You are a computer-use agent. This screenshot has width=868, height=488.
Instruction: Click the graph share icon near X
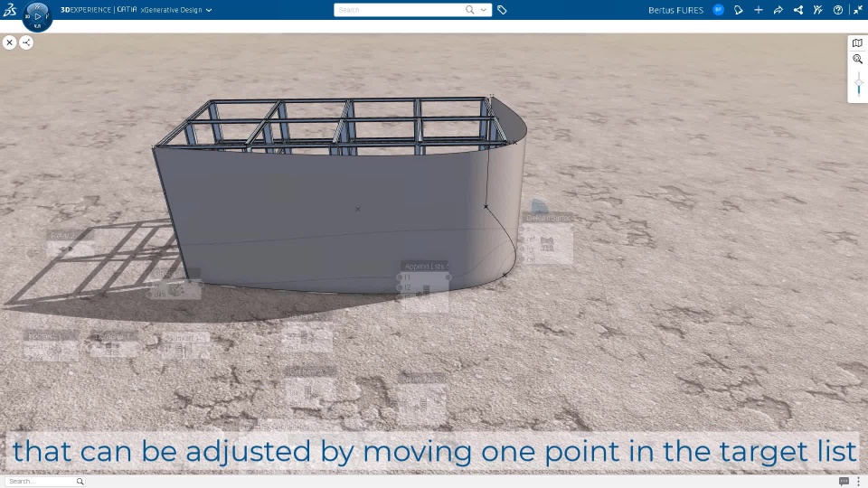(x=26, y=42)
